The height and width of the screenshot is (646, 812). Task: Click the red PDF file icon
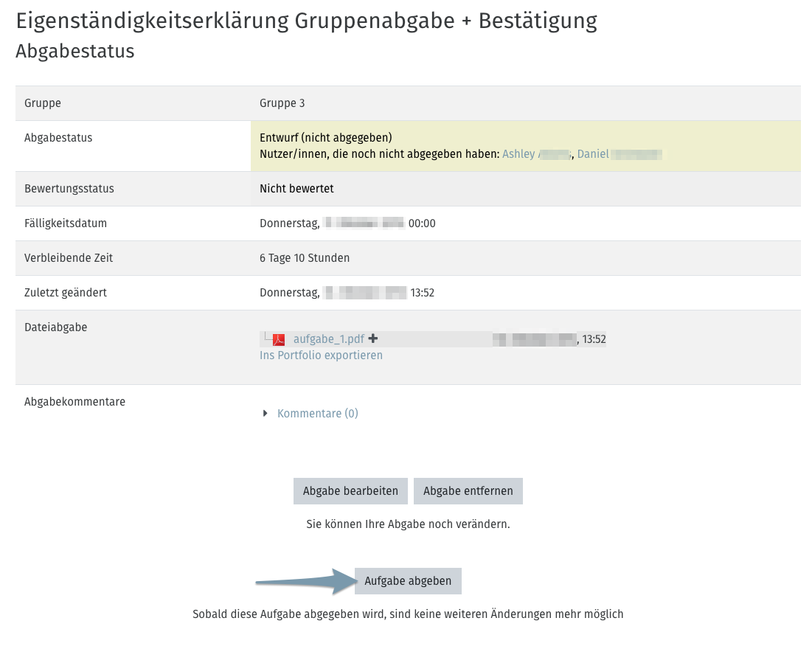coord(279,340)
